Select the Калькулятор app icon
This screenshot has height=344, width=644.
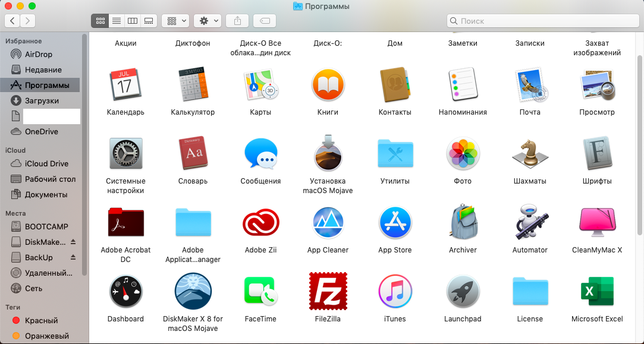193,86
